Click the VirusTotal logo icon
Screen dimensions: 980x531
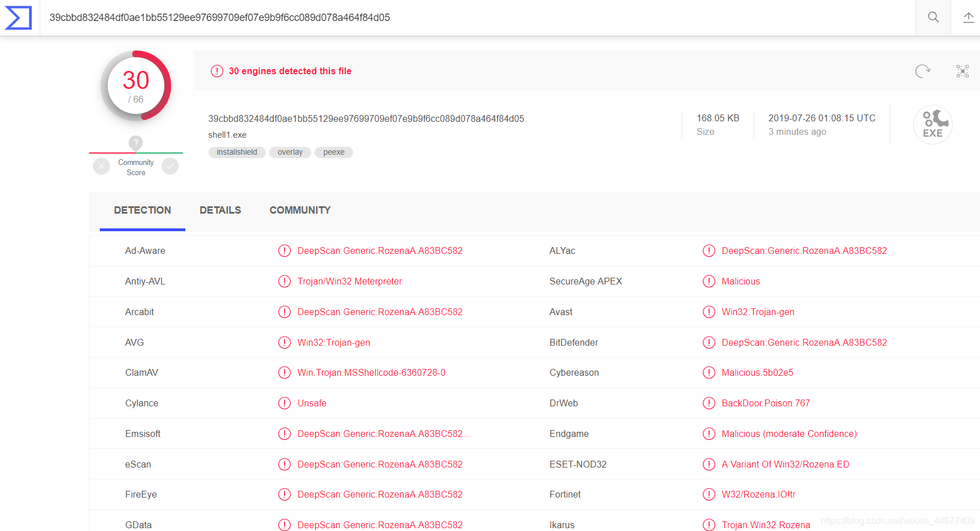click(x=18, y=18)
